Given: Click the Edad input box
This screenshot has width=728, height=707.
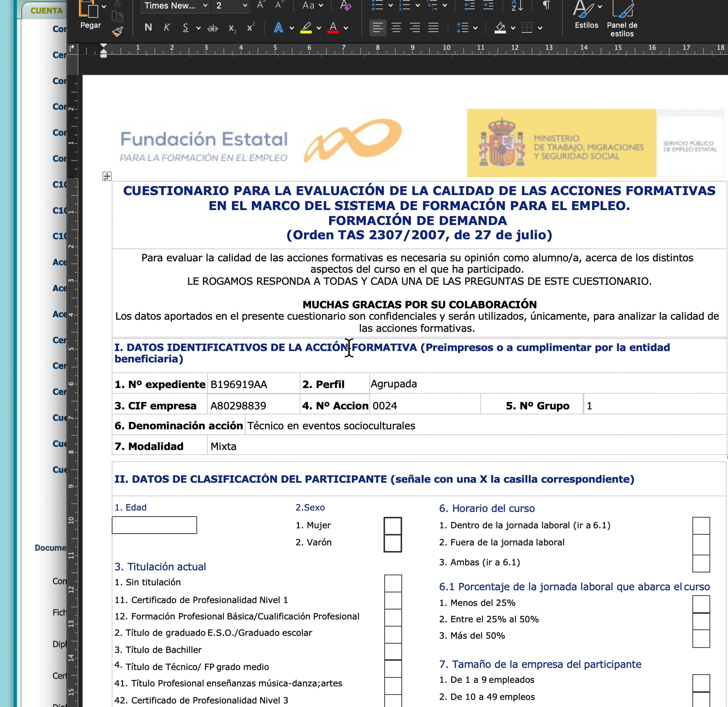Looking at the screenshot, I should (154, 525).
